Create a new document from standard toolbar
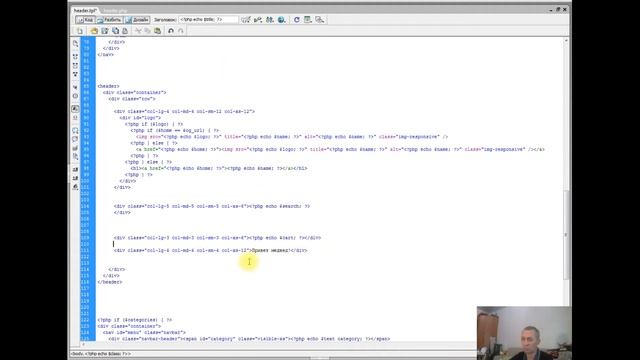The height and width of the screenshot is (360, 640). (x=80, y=31)
